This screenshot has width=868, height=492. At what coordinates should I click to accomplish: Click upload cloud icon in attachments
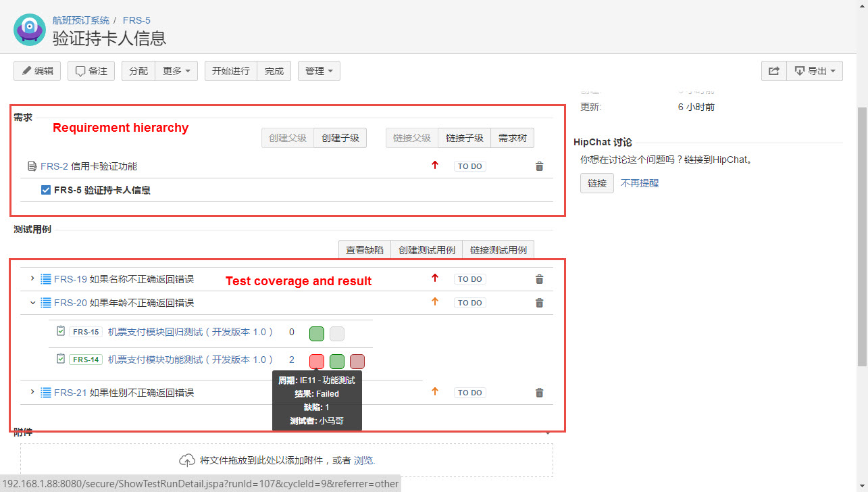click(187, 460)
